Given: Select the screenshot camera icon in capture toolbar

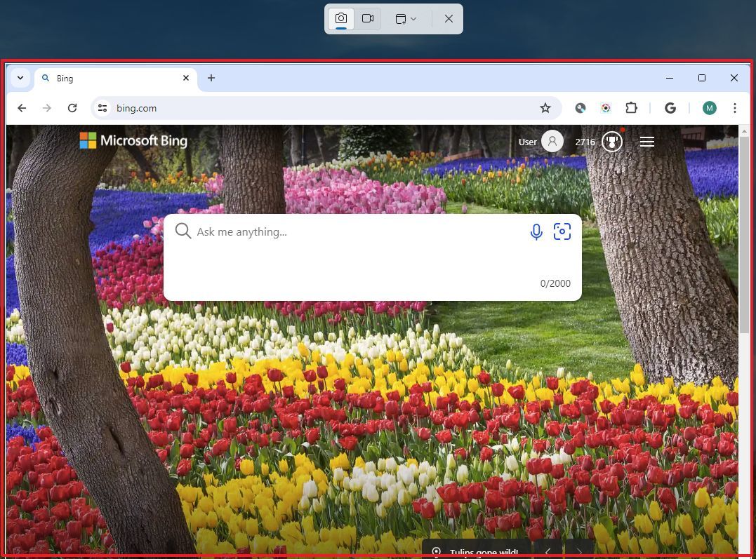Looking at the screenshot, I should (x=340, y=18).
